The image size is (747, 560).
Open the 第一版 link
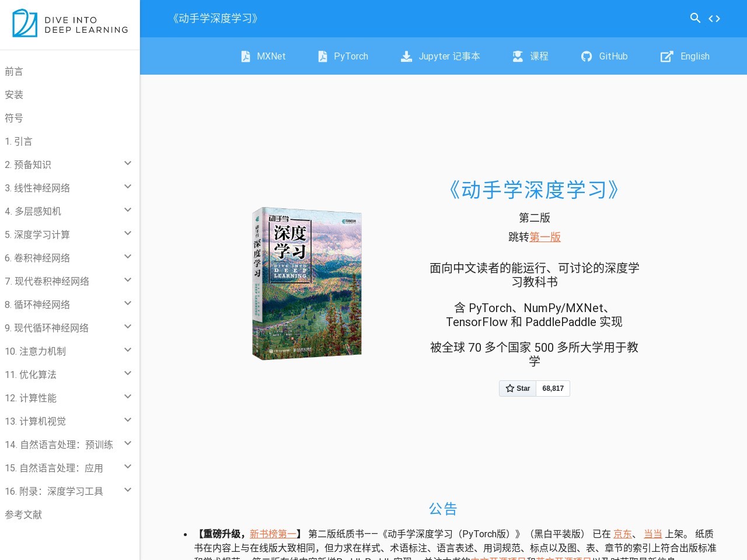click(x=545, y=237)
